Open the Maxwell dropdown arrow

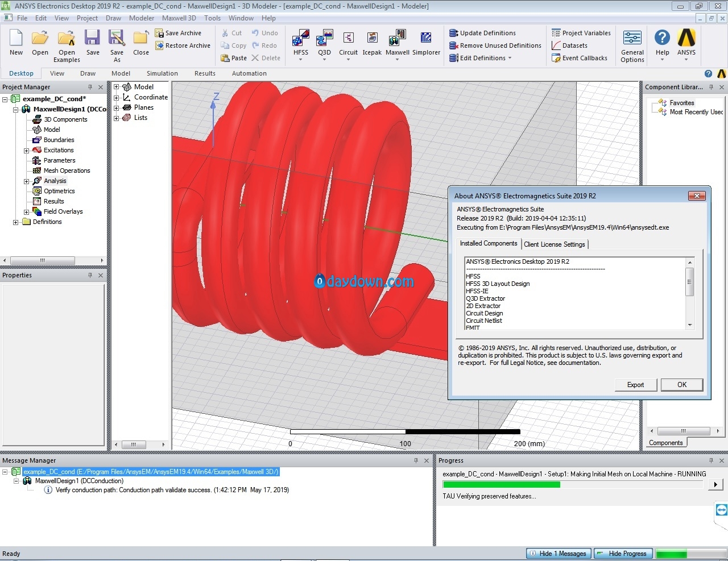click(397, 60)
